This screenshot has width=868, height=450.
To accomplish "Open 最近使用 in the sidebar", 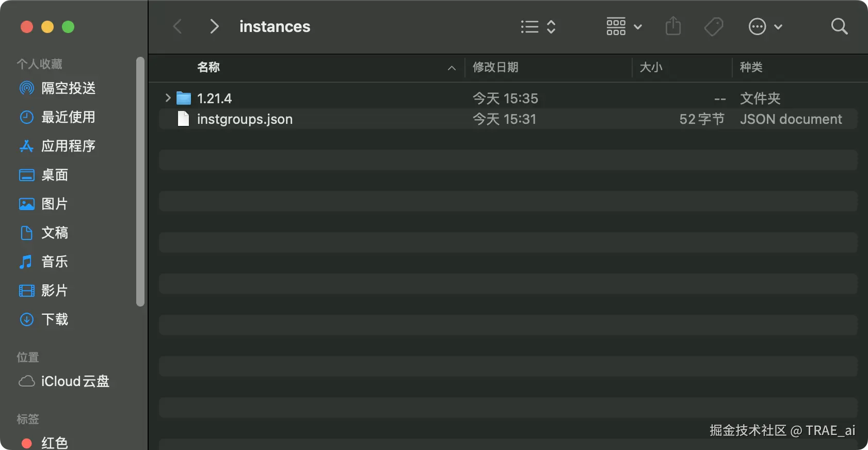I will point(68,117).
